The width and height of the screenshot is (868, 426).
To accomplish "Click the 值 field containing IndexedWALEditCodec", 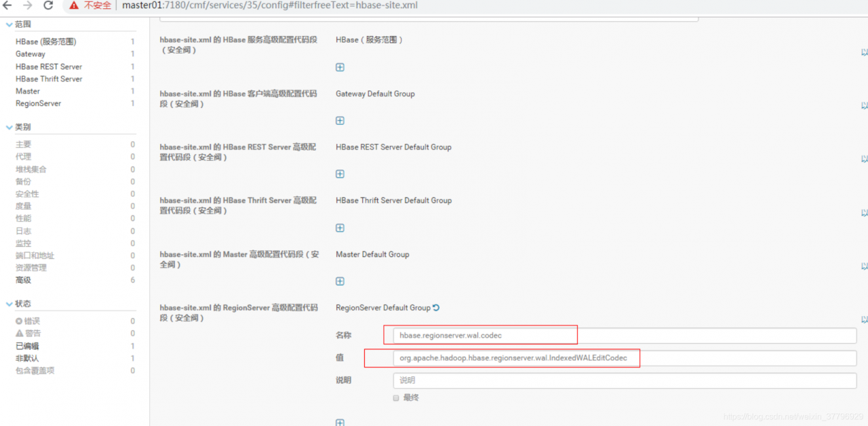I will [625, 358].
